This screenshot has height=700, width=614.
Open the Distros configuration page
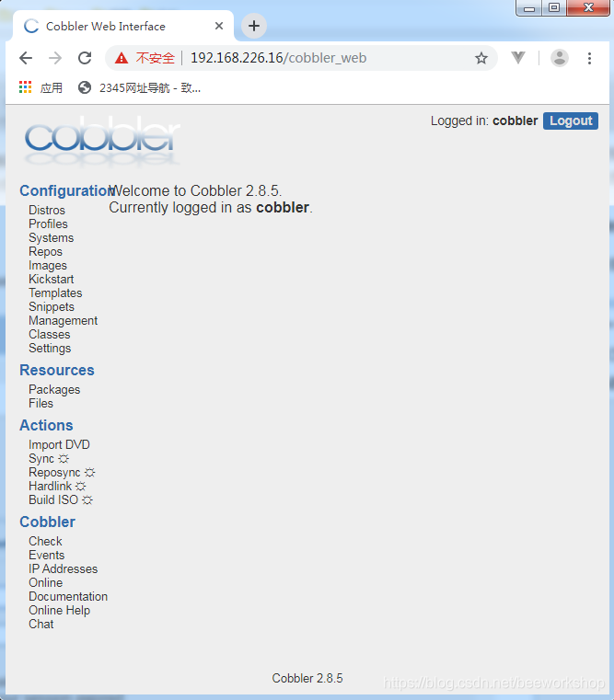point(47,211)
